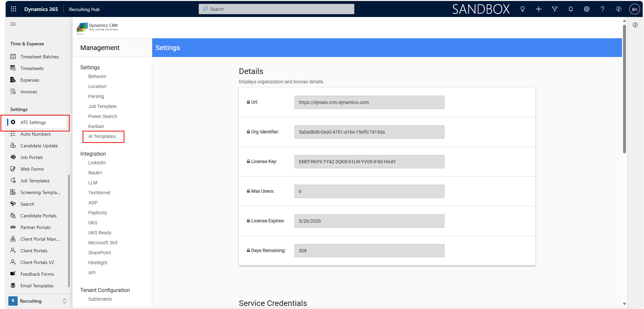Click the page vertical scrollbar
This screenshot has height=309, width=644.
[x=624, y=88]
